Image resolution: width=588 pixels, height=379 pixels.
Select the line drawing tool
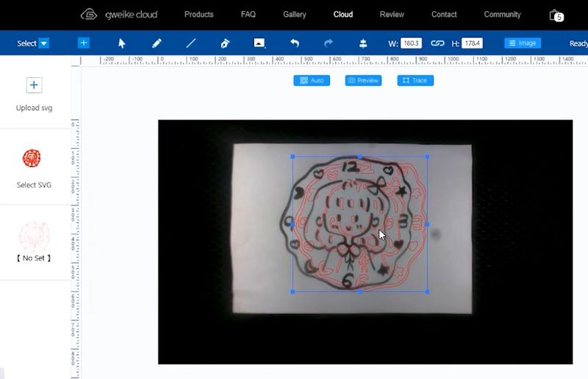tap(191, 43)
